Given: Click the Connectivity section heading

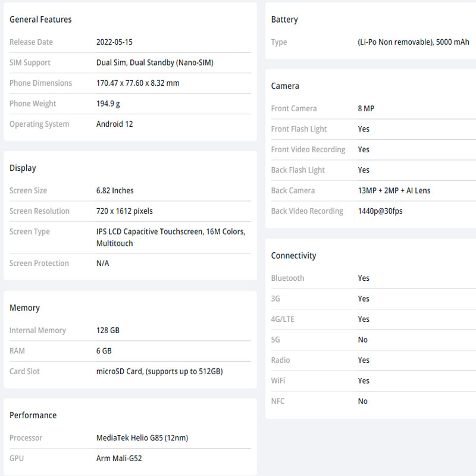Looking at the screenshot, I should [293, 256].
